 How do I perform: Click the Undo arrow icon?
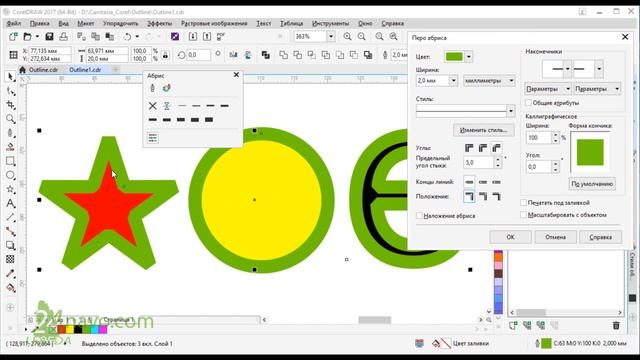(127, 37)
